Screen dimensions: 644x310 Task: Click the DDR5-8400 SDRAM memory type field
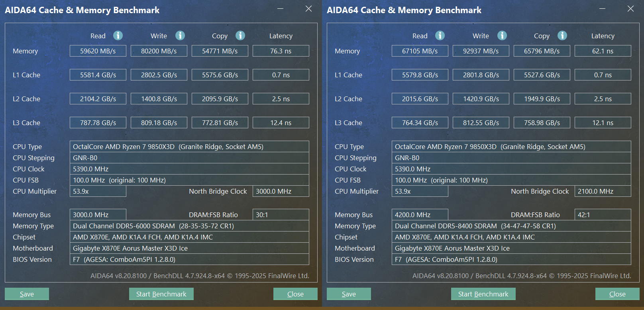pos(511,226)
